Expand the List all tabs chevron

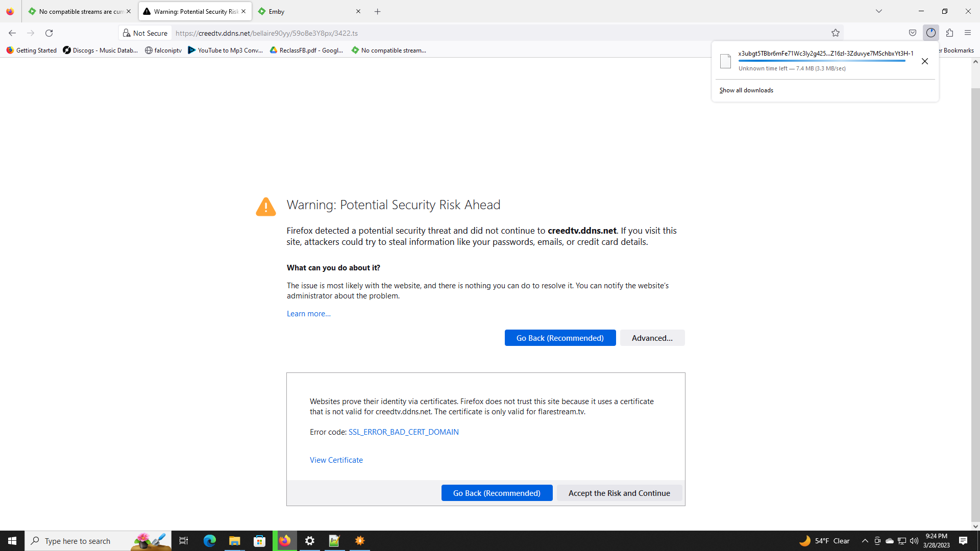click(879, 11)
